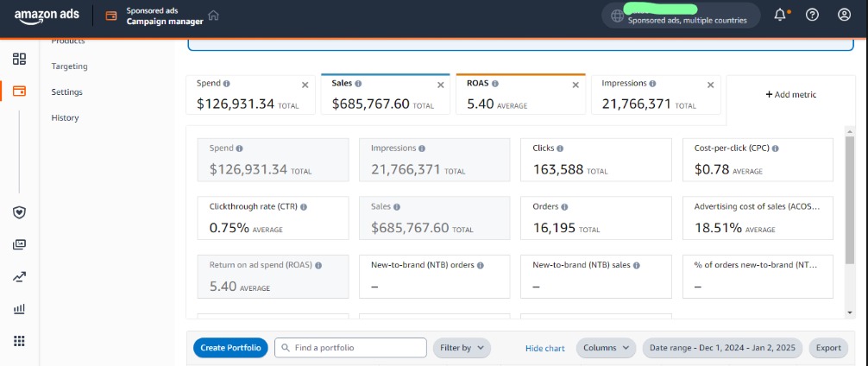Image resolution: width=868 pixels, height=366 pixels.
Task: Open the help question mark icon
Action: pyautogui.click(x=812, y=15)
